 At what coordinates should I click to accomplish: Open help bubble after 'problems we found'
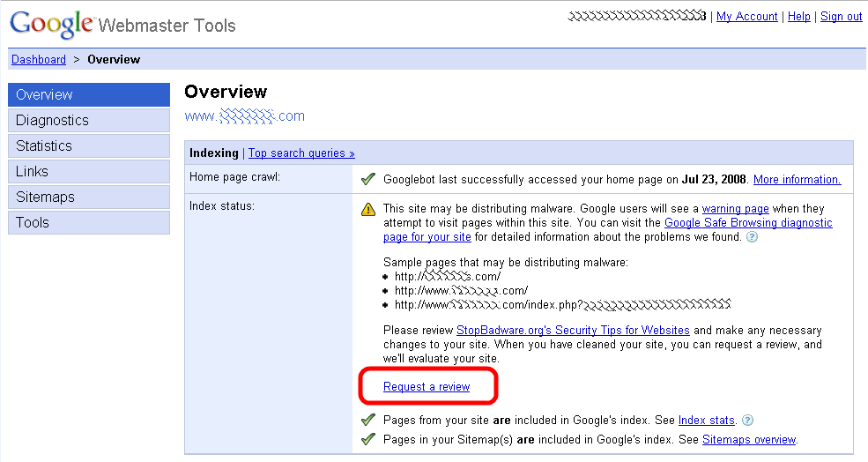(752, 237)
